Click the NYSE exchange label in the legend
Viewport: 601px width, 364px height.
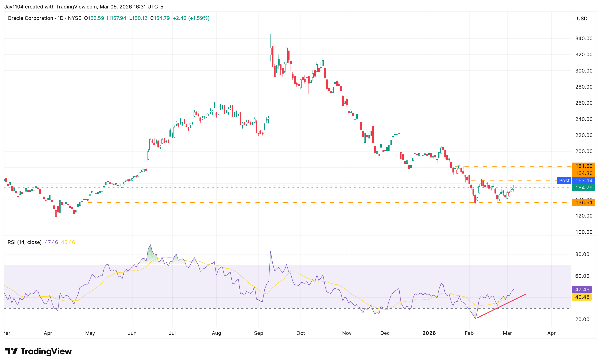click(76, 18)
